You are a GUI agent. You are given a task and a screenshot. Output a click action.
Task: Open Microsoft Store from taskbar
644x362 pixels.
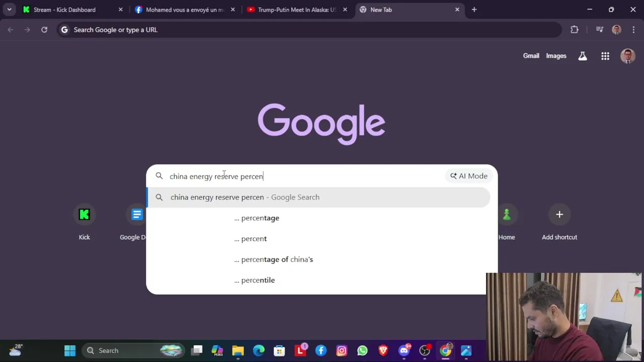(x=279, y=350)
